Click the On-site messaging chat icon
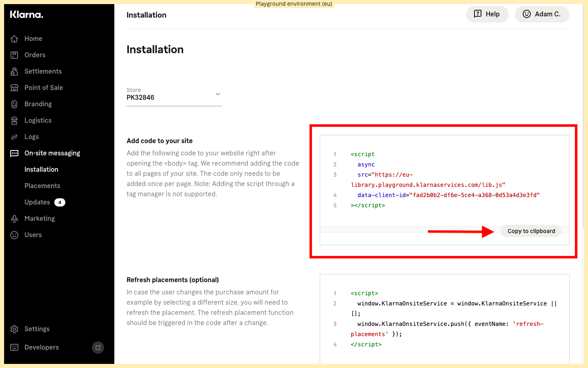Viewport: 588px width, 368px height. click(x=14, y=153)
